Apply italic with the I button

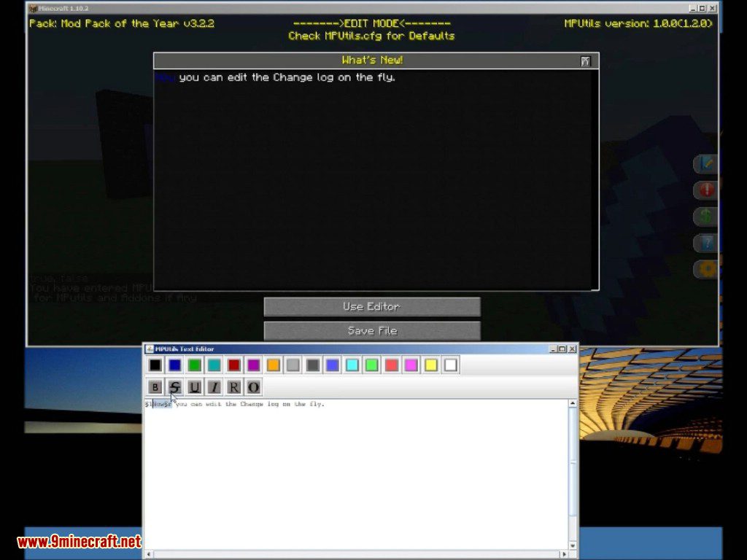(214, 387)
